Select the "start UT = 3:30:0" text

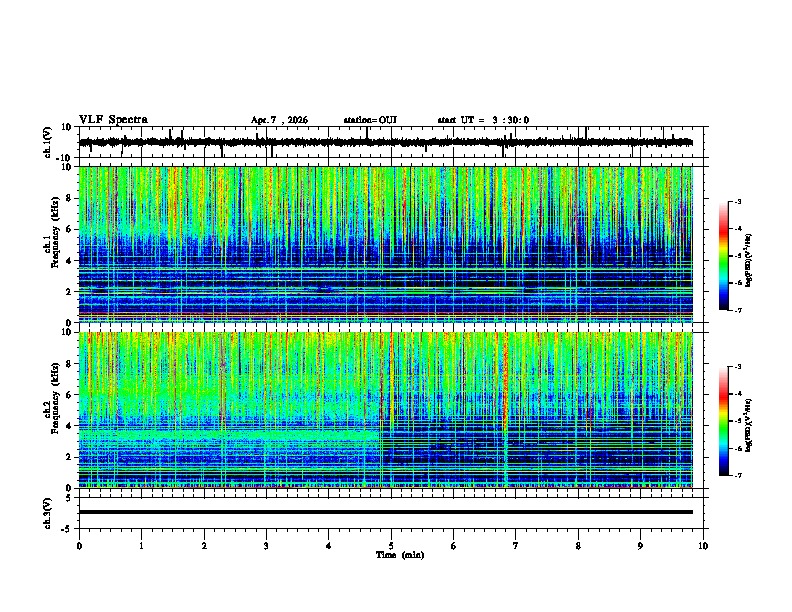tap(483, 120)
